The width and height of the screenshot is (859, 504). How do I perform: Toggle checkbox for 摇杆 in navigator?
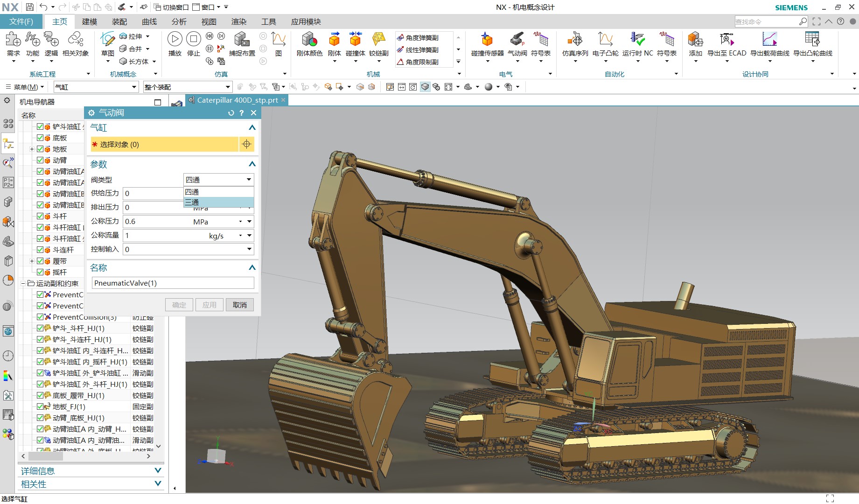[40, 272]
